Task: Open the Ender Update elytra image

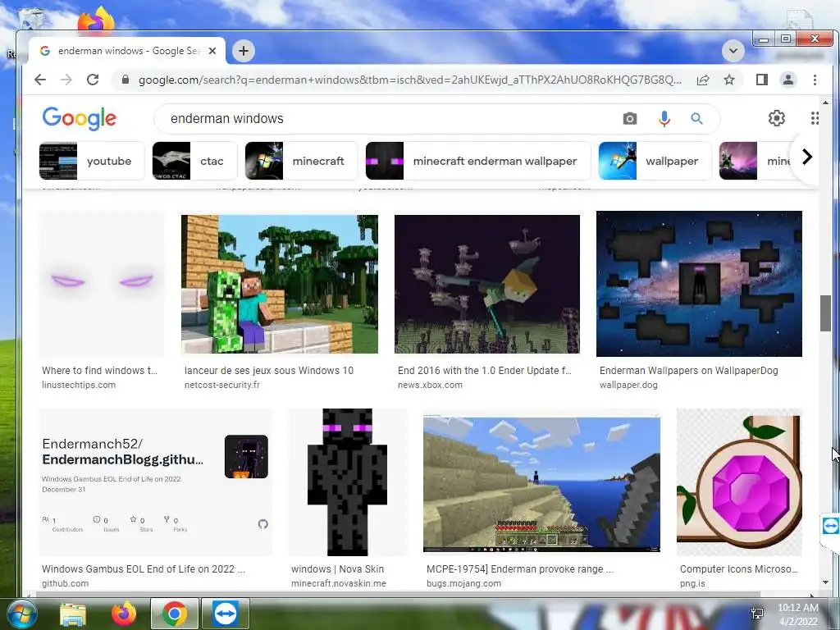Action: pyautogui.click(x=487, y=284)
